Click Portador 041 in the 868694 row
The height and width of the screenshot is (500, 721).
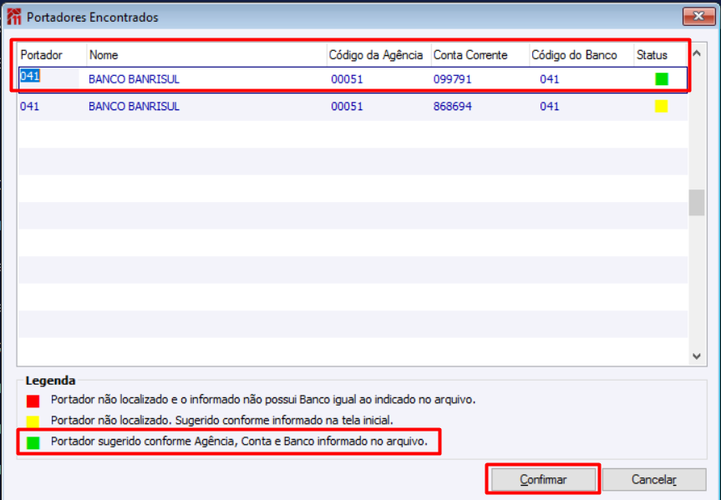click(x=29, y=106)
